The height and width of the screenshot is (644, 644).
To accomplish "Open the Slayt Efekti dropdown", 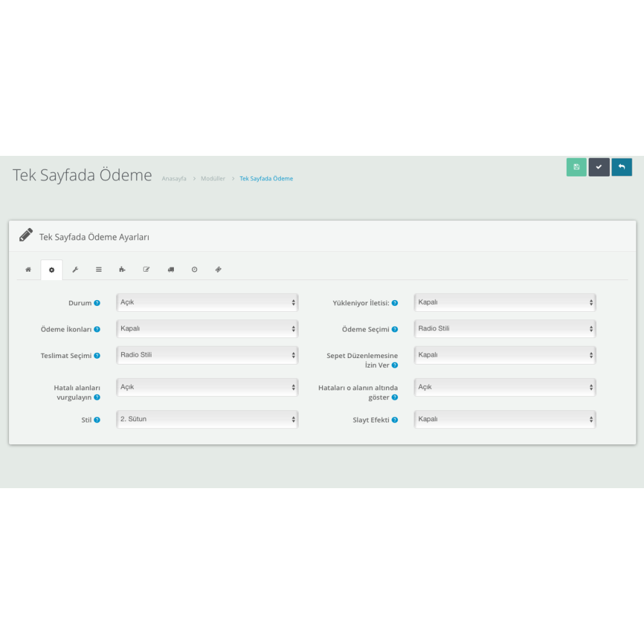I will [x=505, y=419].
